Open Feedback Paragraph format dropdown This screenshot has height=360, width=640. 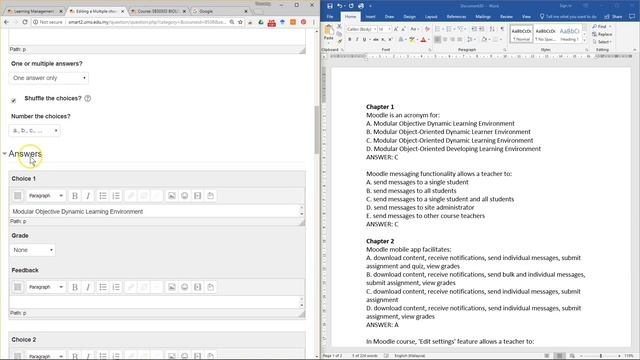click(x=45, y=287)
